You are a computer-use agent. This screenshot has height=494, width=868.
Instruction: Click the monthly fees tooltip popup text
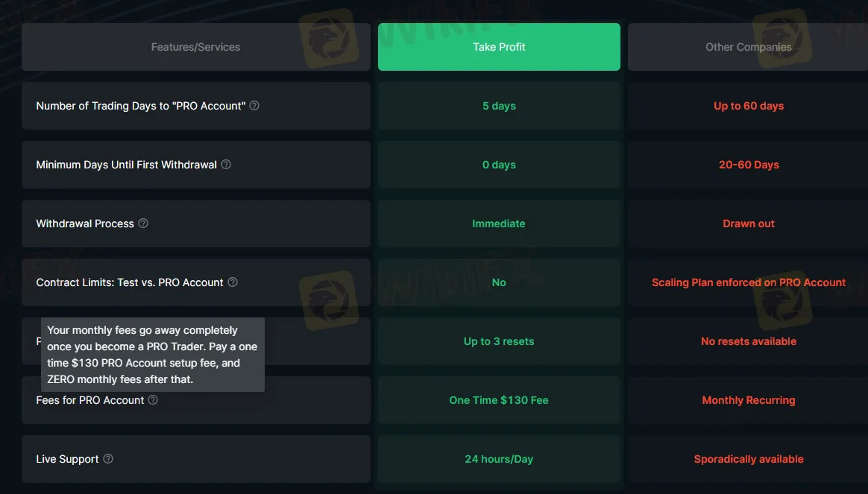152,355
